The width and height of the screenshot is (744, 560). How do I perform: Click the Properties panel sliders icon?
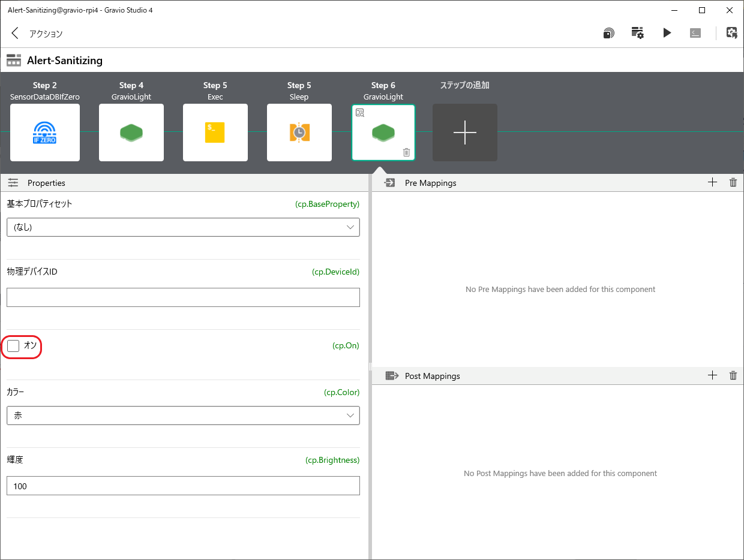click(x=13, y=183)
